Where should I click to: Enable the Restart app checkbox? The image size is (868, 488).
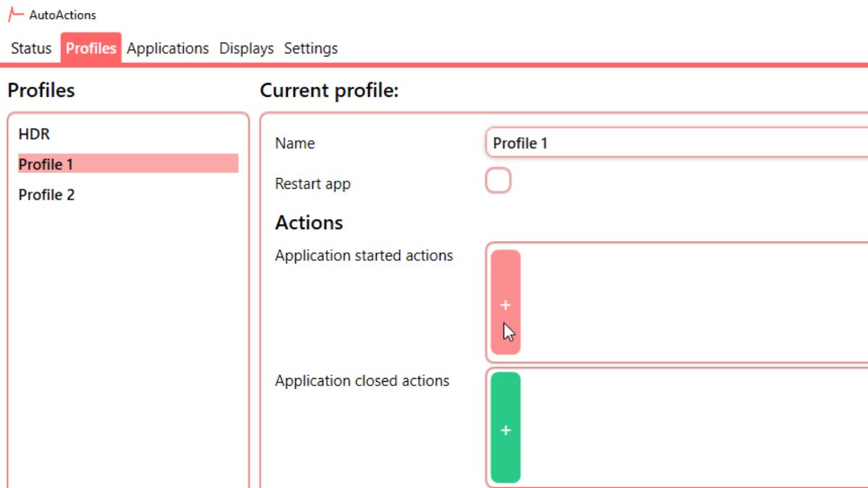pos(498,180)
